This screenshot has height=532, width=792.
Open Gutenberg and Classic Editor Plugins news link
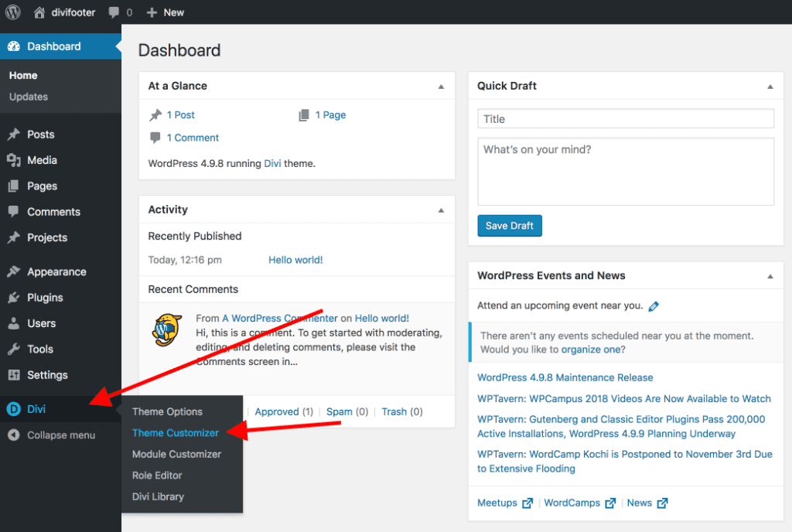(x=621, y=427)
